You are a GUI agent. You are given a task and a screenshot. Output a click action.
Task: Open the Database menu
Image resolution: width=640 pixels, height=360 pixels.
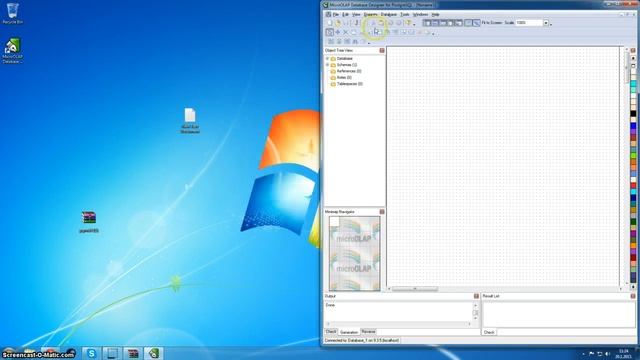(389, 14)
